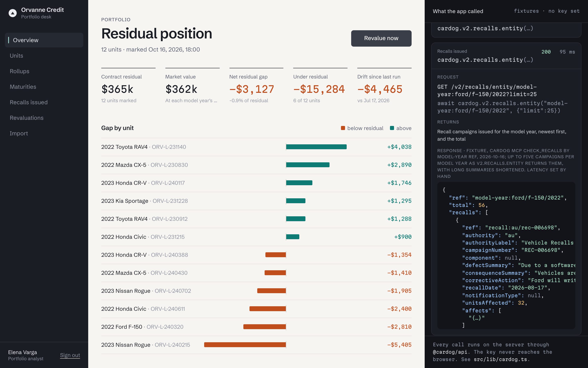The height and width of the screenshot is (368, 588).
Task: Click the 200 status code
Action: [x=546, y=52]
